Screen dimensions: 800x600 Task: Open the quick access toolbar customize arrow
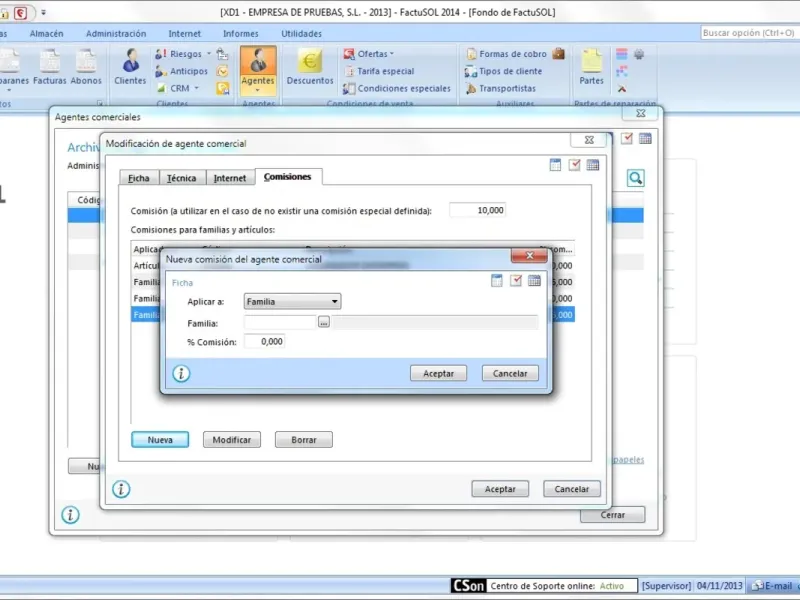[x=43, y=12]
